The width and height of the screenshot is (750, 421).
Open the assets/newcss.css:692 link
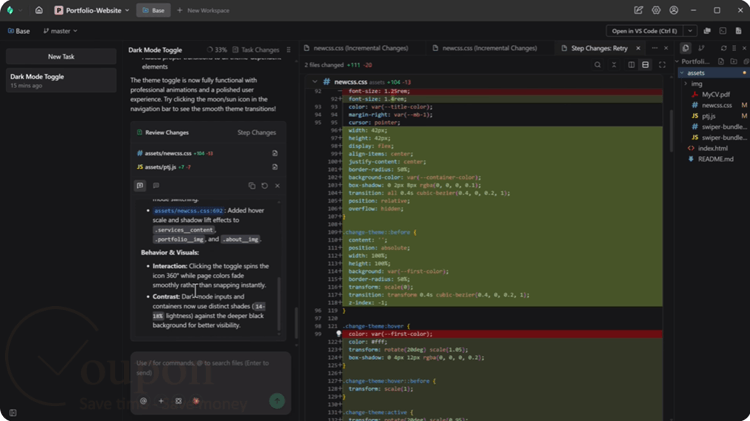coord(188,210)
